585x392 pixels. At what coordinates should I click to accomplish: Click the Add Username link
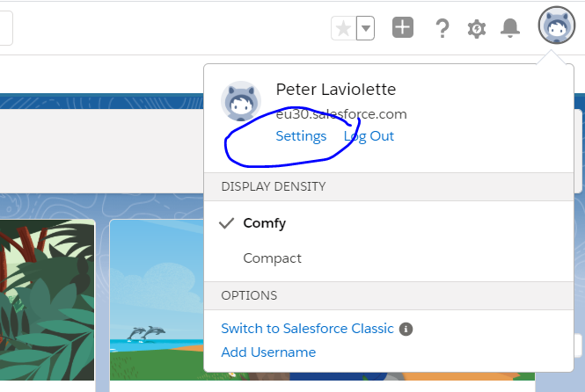point(268,352)
